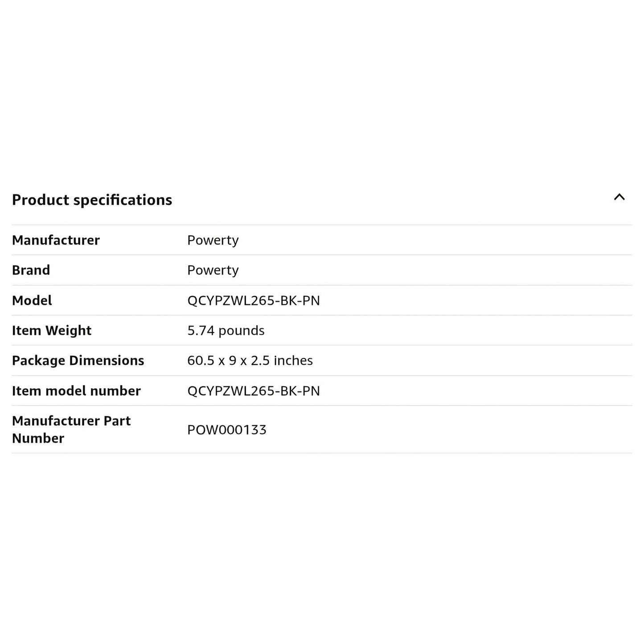Click the word 'specifications' in the heading
This screenshot has width=644, height=644.
pos(123,200)
